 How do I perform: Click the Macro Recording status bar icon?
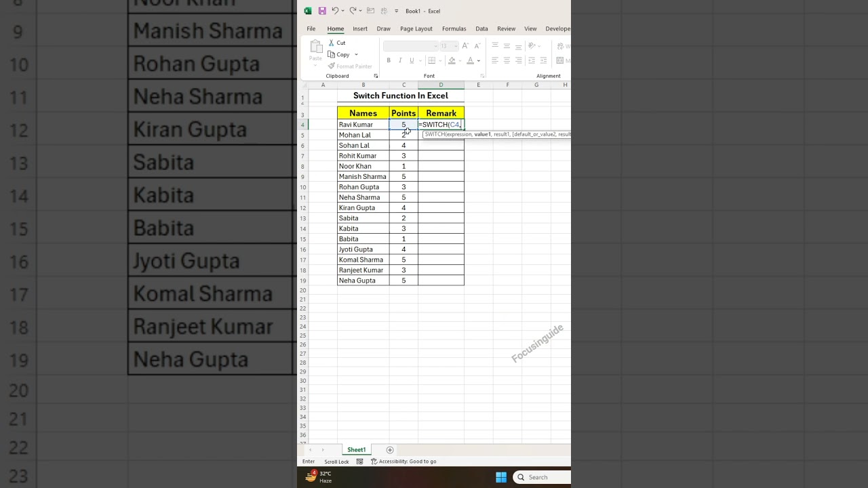pyautogui.click(x=360, y=462)
